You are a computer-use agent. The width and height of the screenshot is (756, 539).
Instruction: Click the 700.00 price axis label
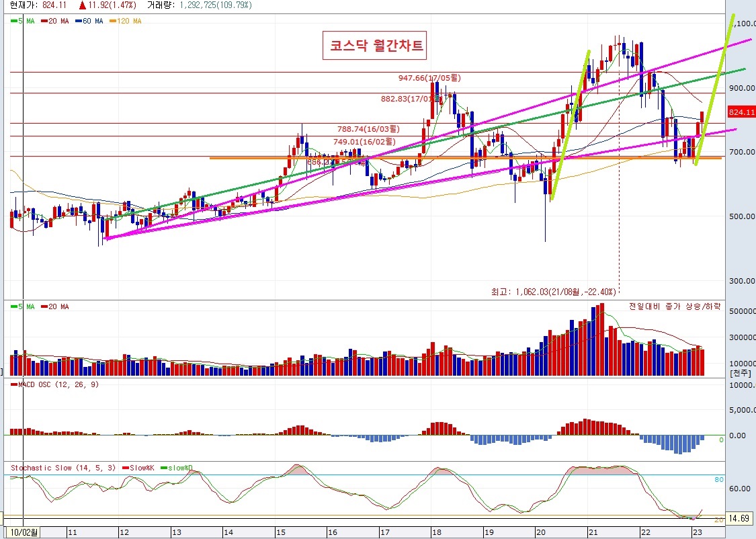(742, 152)
